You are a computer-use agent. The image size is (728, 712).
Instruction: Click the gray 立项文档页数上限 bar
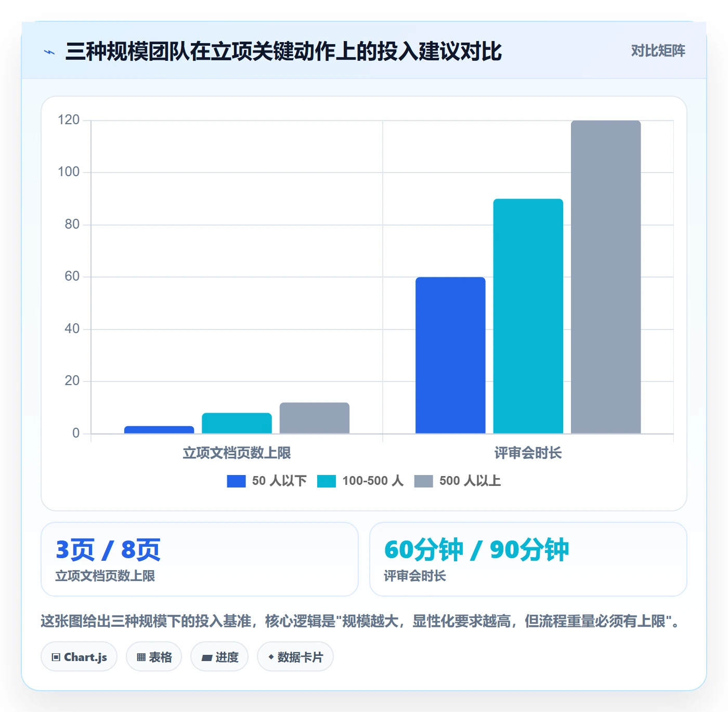pos(315,418)
